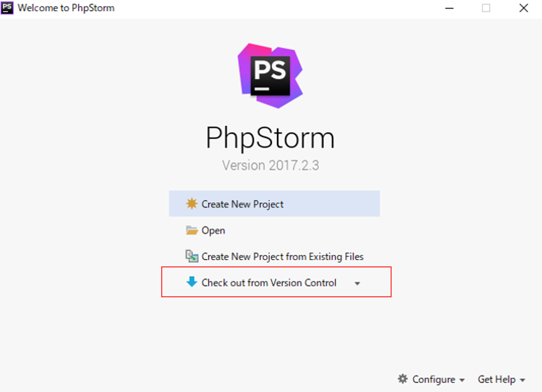Select the Create New Project label
This screenshot has height=392, width=542.
(x=242, y=204)
